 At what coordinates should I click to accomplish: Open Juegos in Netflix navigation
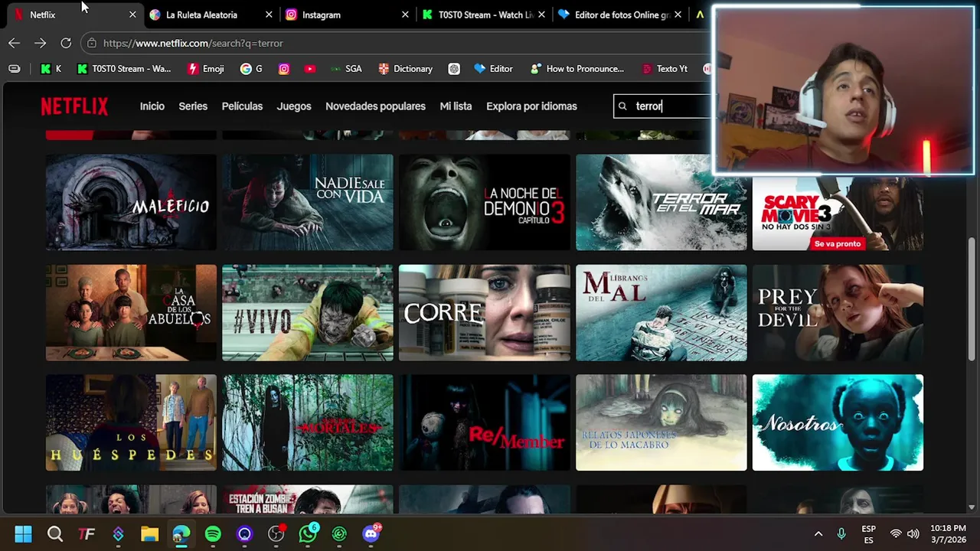pos(294,106)
